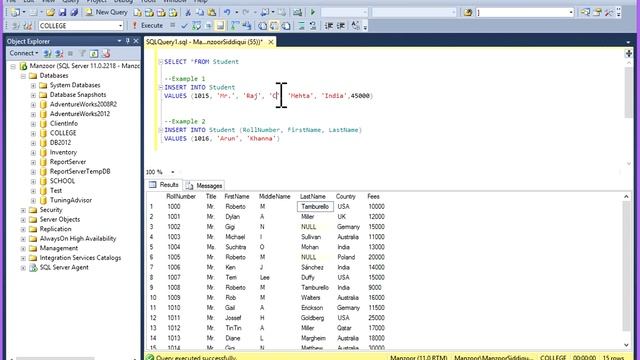Click fees value 25000 for Jossef
Image resolution: width=640 pixels, height=360 pixels.
click(376, 318)
